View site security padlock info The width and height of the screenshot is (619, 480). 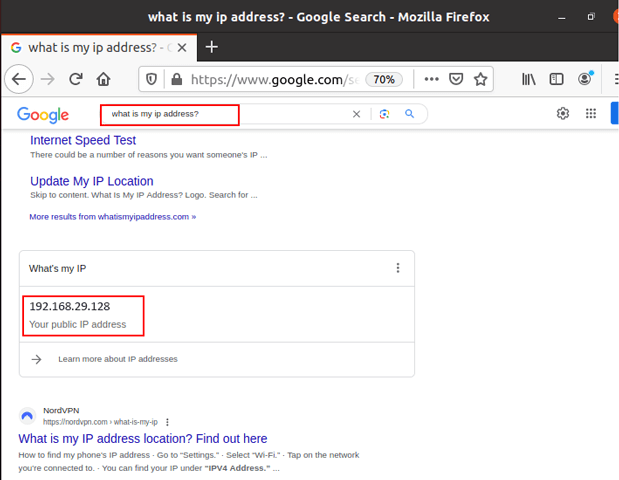(176, 79)
